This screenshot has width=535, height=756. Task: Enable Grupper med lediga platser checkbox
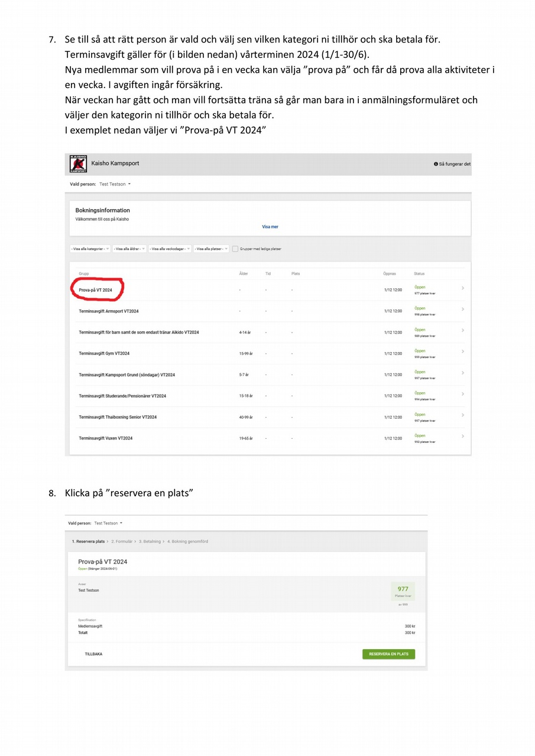click(235, 249)
